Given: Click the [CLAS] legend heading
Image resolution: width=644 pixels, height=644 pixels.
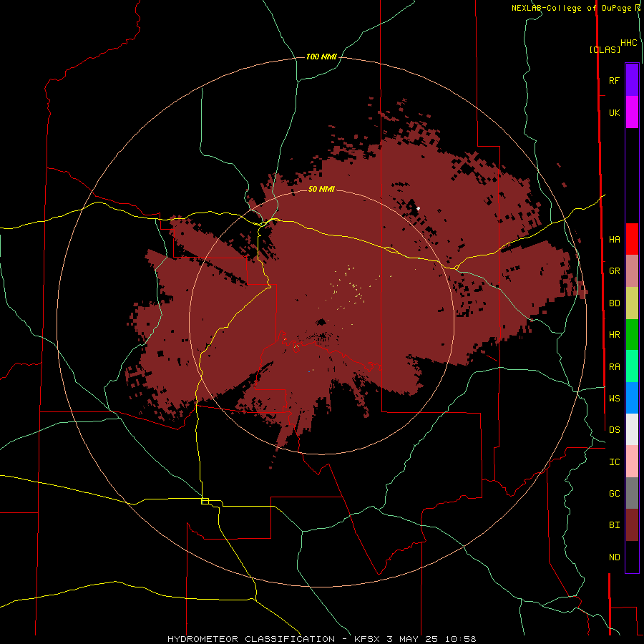Looking at the screenshot, I should click(x=605, y=49).
